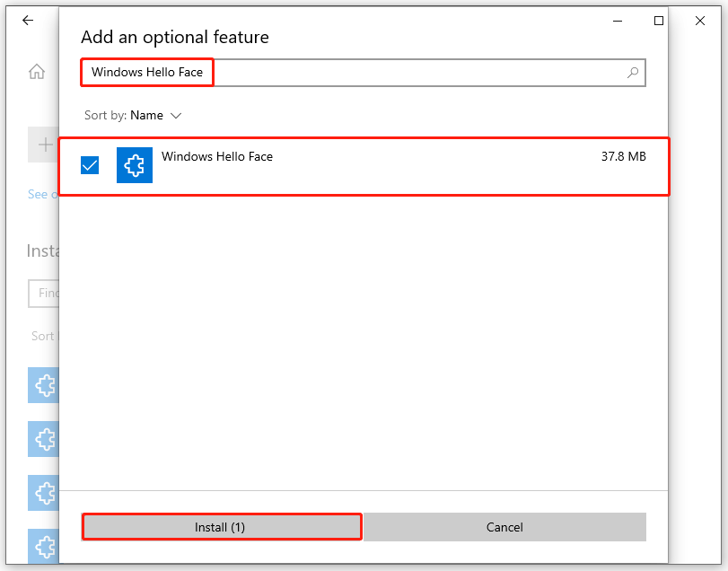Image resolution: width=728 pixels, height=571 pixels.
Task: Maximize the dialog window
Action: (x=658, y=21)
